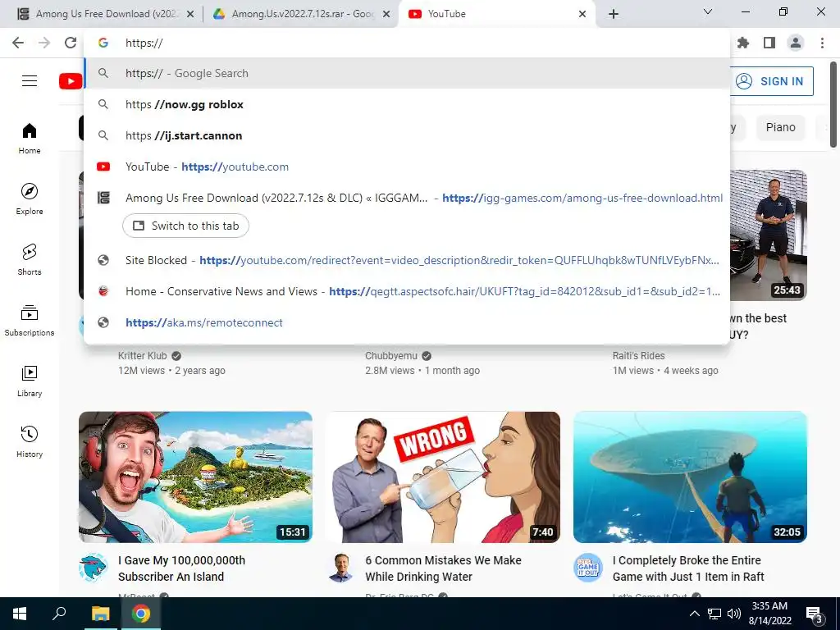
Task: Go to YouTube Home in sidebar
Action: tap(30, 138)
